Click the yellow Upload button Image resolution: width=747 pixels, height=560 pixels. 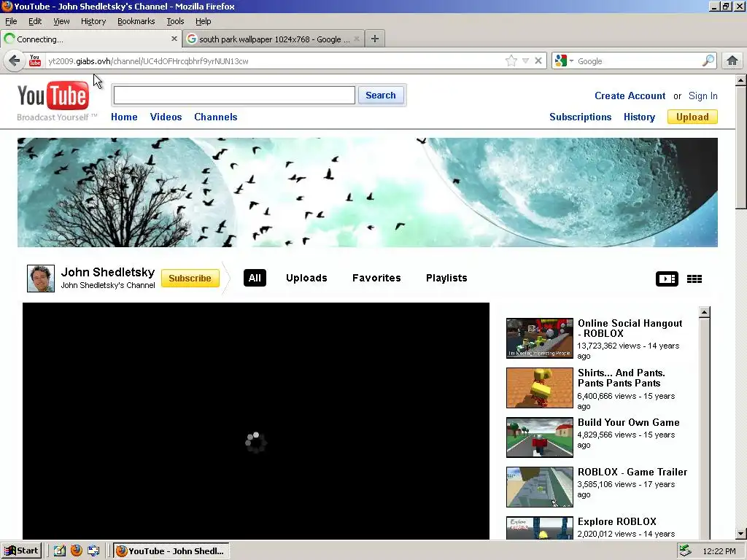coord(692,117)
